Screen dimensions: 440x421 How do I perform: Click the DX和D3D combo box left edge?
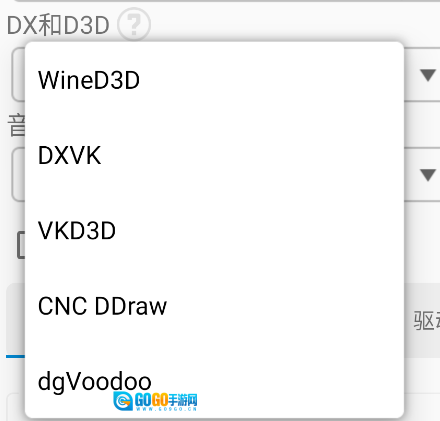(18, 74)
